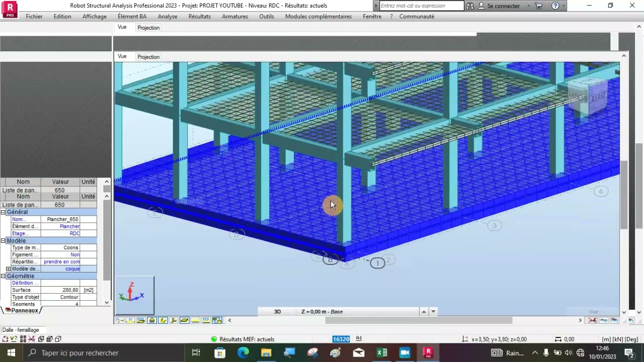The height and width of the screenshot is (362, 644).
Task: Collapse the Modèle section
Action: (3, 241)
